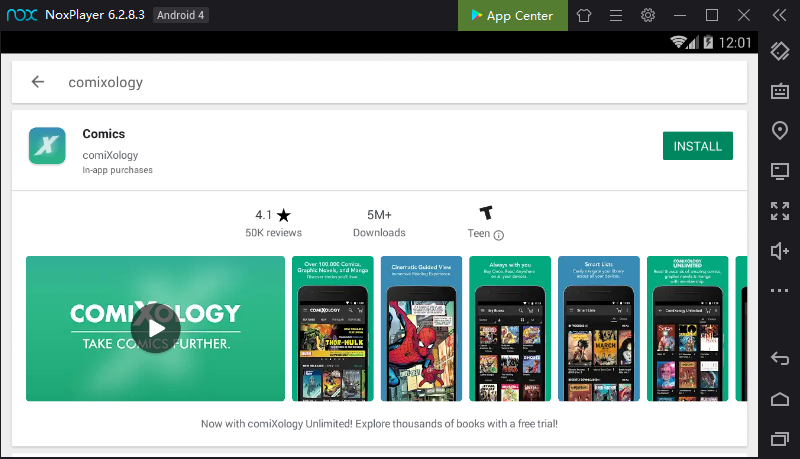This screenshot has height=459, width=800.
Task: Toggle fullscreen mode from sidebar
Action: coord(780,210)
